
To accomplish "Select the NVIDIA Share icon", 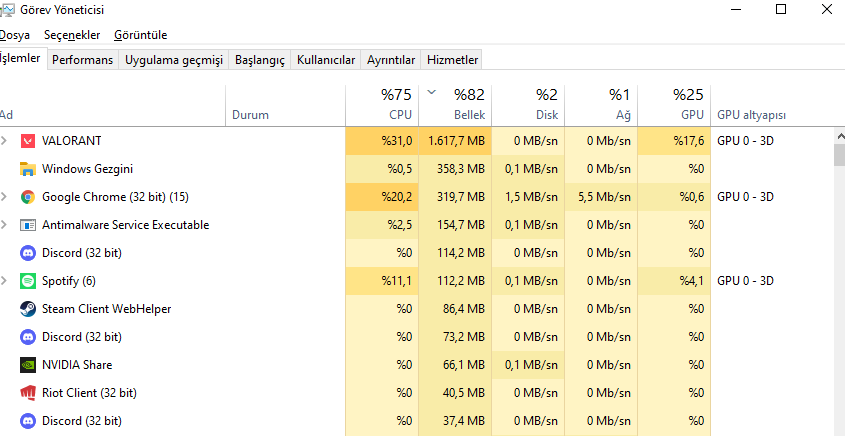I will click(27, 365).
